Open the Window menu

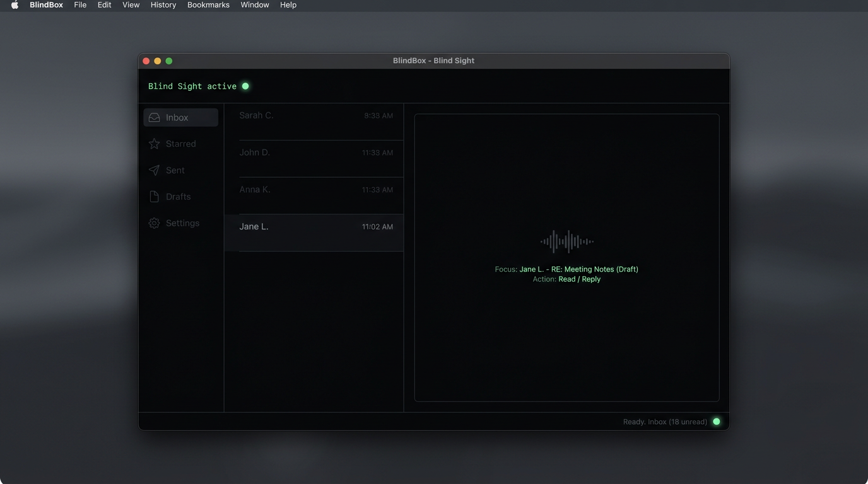click(x=254, y=5)
